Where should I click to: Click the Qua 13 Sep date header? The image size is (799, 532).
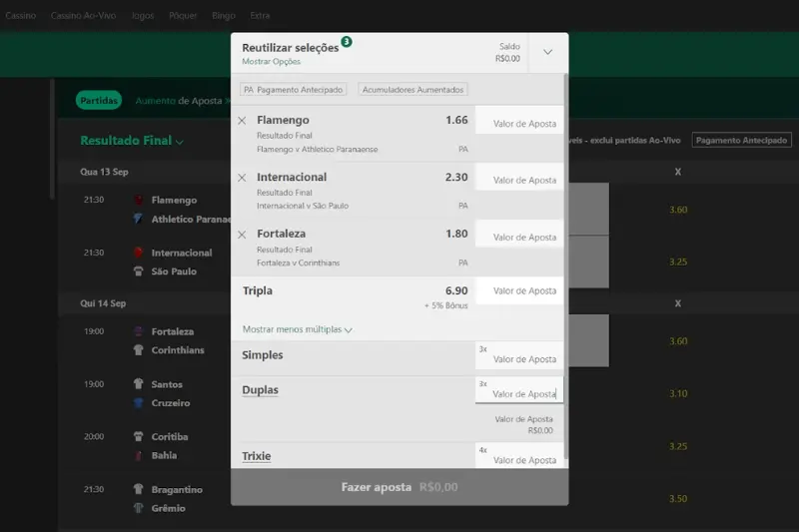(x=104, y=172)
